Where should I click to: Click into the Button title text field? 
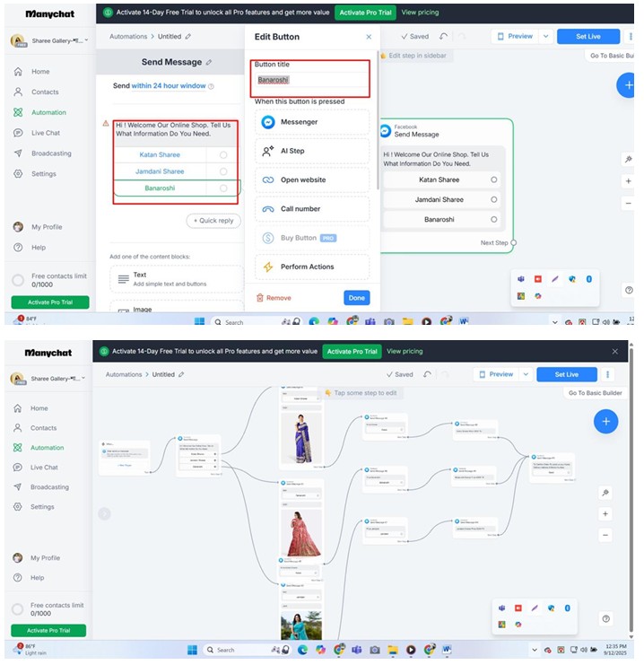click(310, 80)
